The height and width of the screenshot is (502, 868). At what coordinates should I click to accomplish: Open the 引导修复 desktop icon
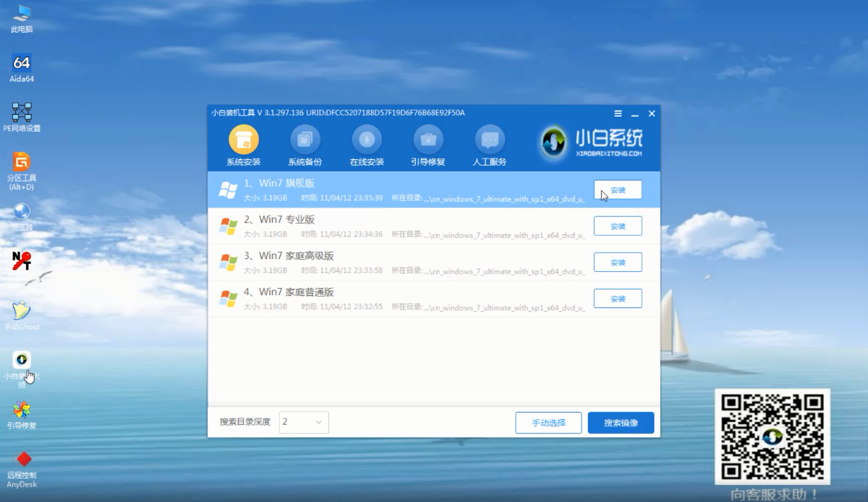coord(22,415)
